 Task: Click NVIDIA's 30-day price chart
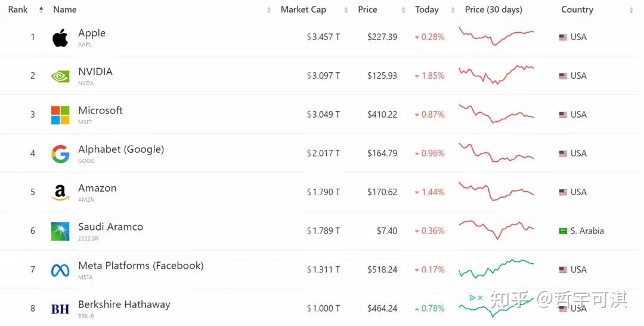(x=496, y=75)
